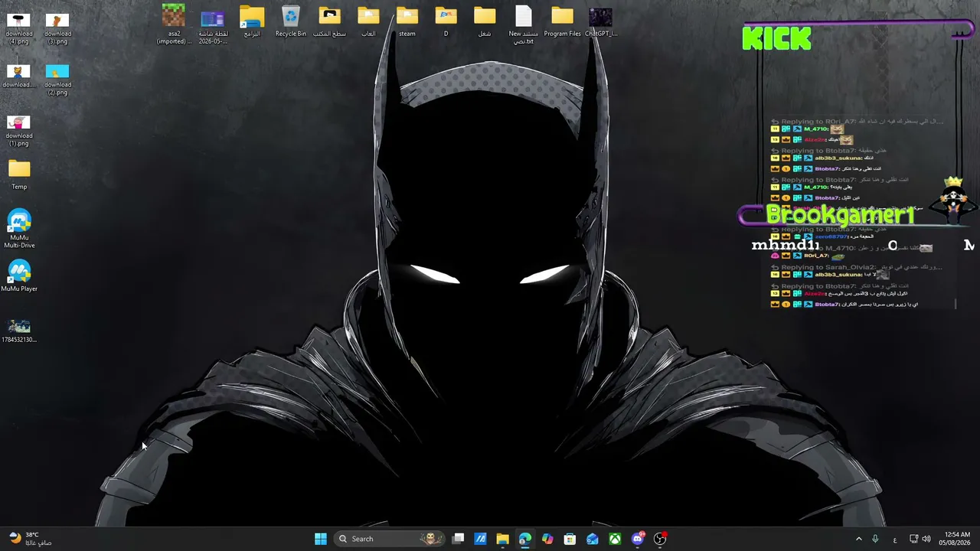Screen dimensions: 980x551
Task: Open Outlook from taskbar
Action: click(593, 539)
